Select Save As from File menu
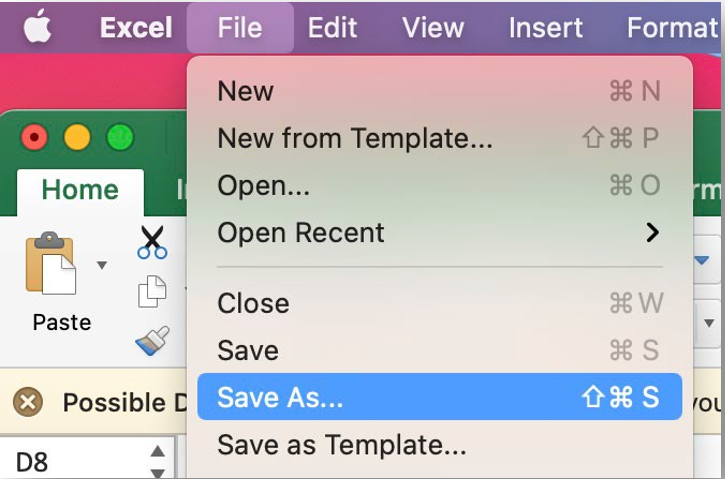725x479 pixels. 439,397
